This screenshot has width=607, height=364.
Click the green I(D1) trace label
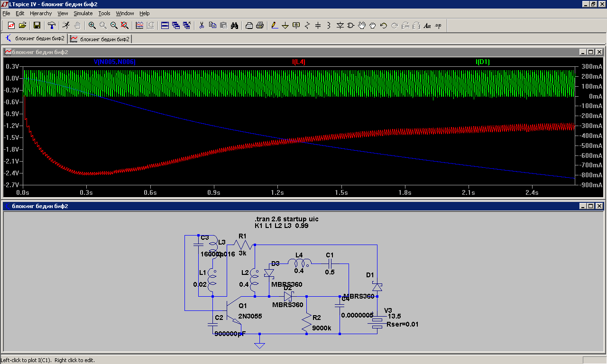coord(482,62)
